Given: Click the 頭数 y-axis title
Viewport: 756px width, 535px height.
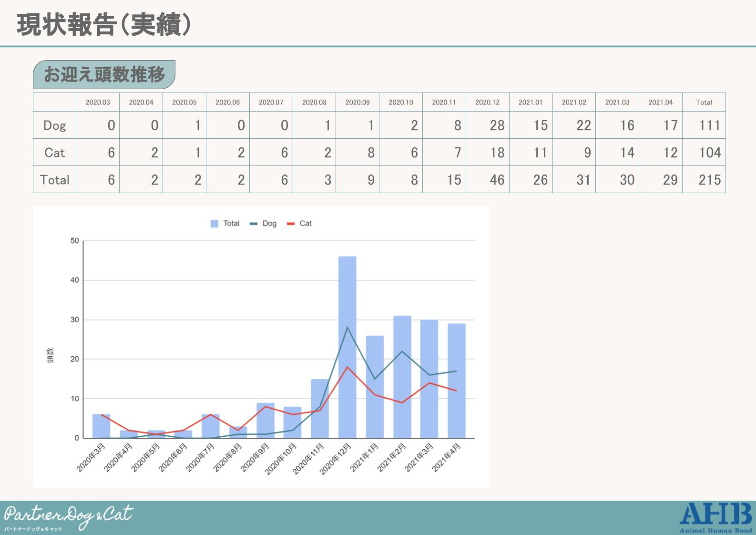Looking at the screenshot, I should [50, 355].
